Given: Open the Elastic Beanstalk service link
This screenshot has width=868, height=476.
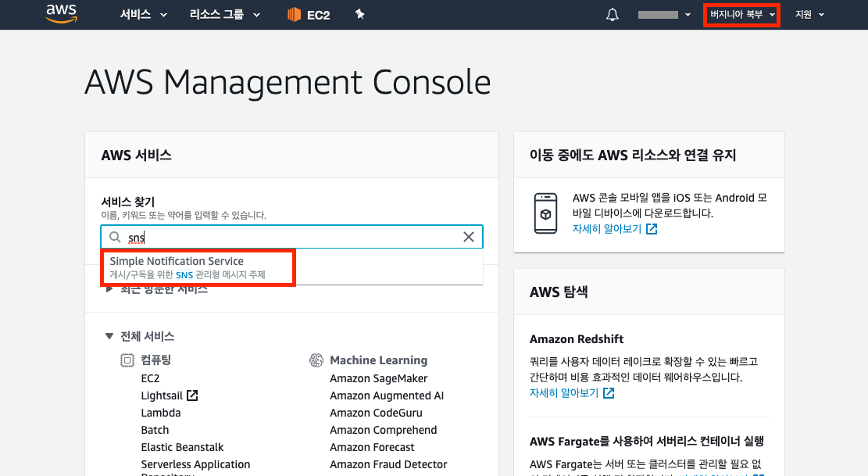Looking at the screenshot, I should (182, 447).
